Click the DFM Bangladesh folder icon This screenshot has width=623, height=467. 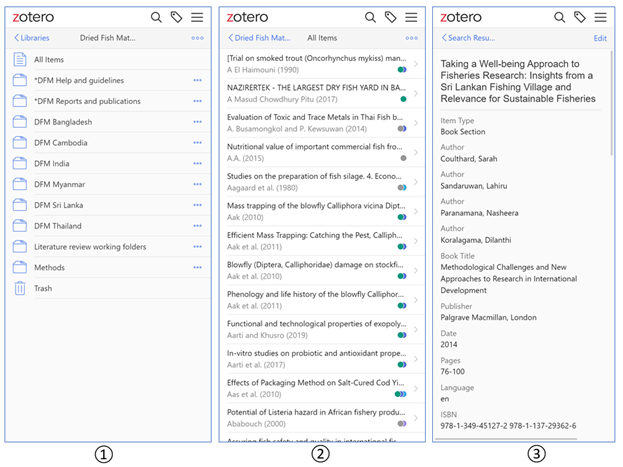20,122
